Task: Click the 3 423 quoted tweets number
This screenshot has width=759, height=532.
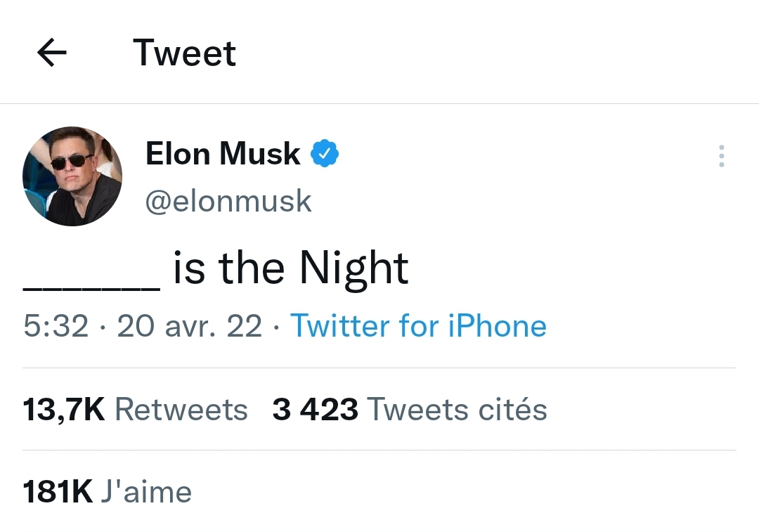Action: point(315,410)
